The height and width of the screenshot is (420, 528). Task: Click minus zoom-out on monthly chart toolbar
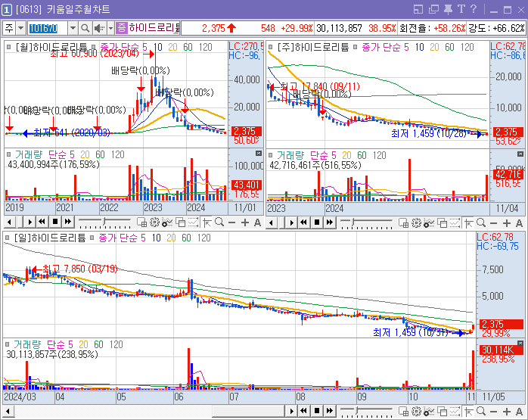[231, 222]
